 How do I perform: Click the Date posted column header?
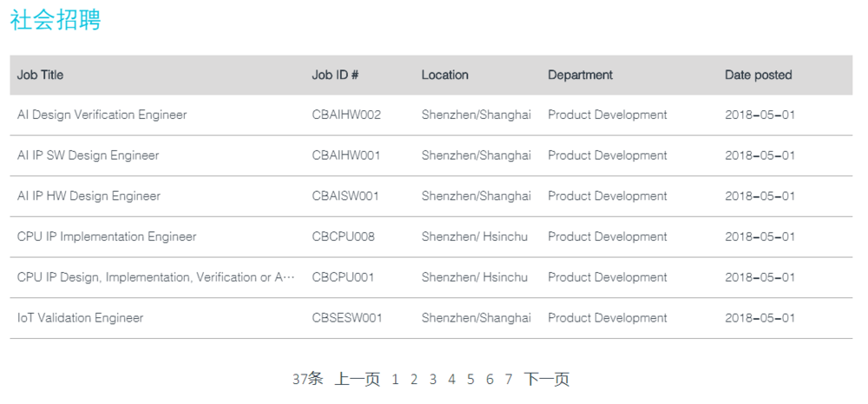(x=759, y=75)
